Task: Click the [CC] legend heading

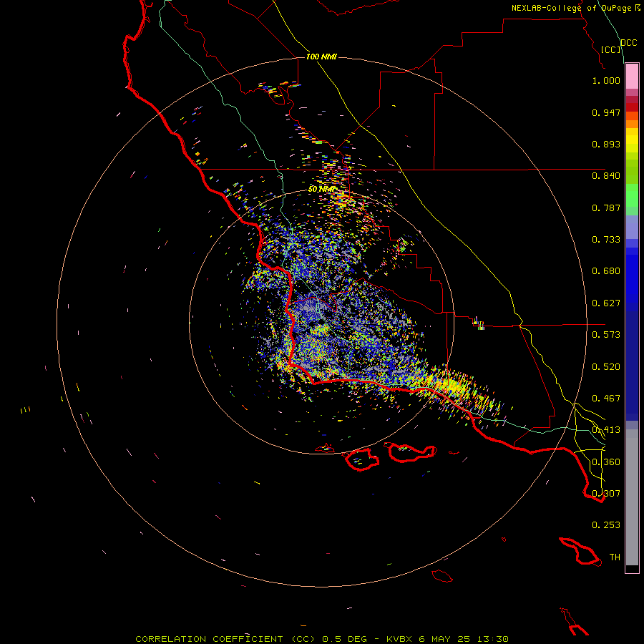Action: pyautogui.click(x=611, y=49)
